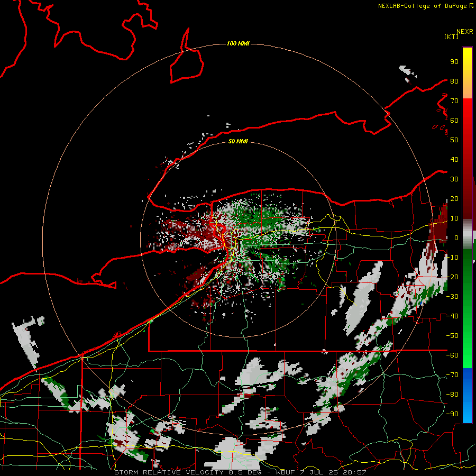Viewport: 476px width, 476px height.
Task: Click the STORM RELATIVE VELOCITY caption text
Action: [169, 472]
